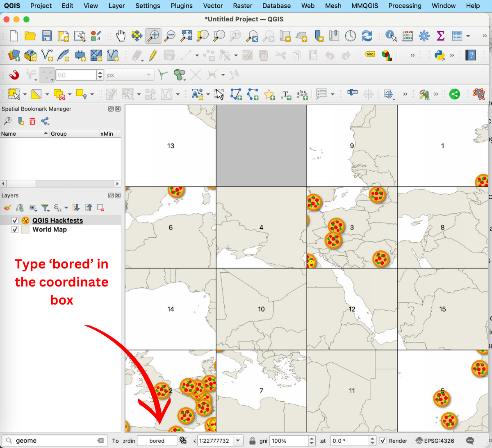The image size is (492, 448).
Task: Open the Python console icon
Action: coord(440,55)
